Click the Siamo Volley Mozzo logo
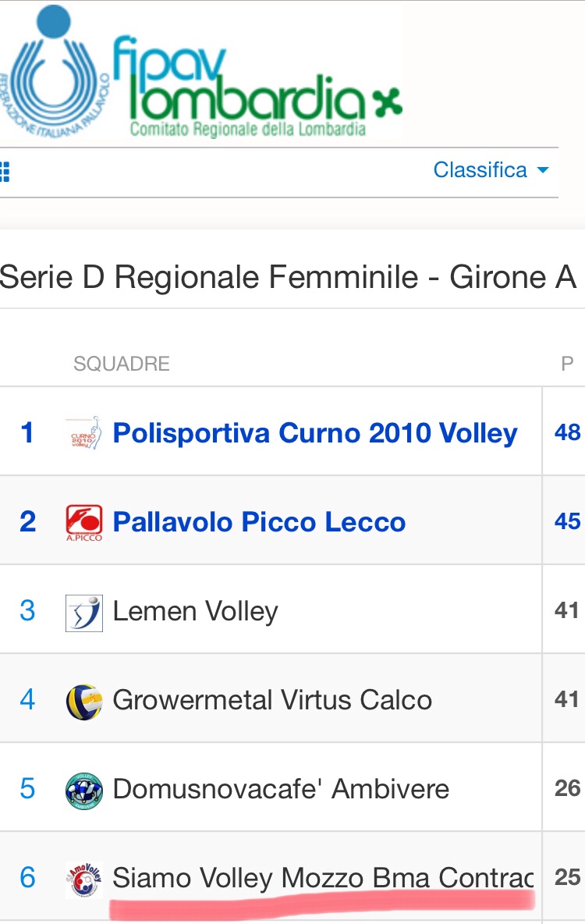 tap(83, 879)
